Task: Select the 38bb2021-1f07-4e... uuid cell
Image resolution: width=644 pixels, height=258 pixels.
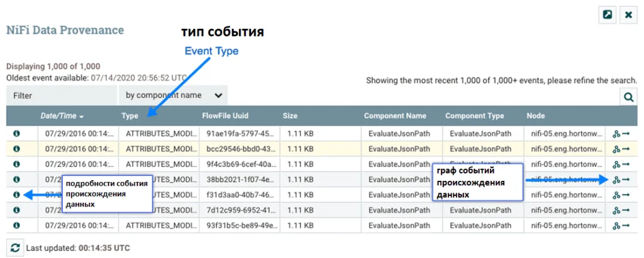Action: pos(240,180)
